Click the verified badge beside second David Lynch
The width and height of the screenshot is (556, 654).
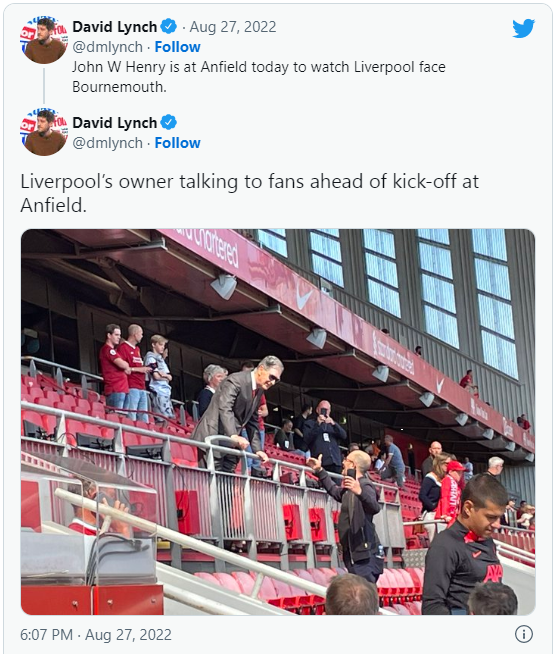[169, 122]
